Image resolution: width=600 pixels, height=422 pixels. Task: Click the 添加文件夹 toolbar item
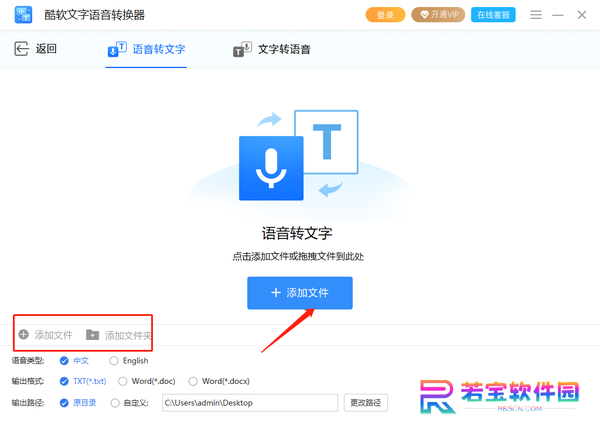pyautogui.click(x=119, y=335)
